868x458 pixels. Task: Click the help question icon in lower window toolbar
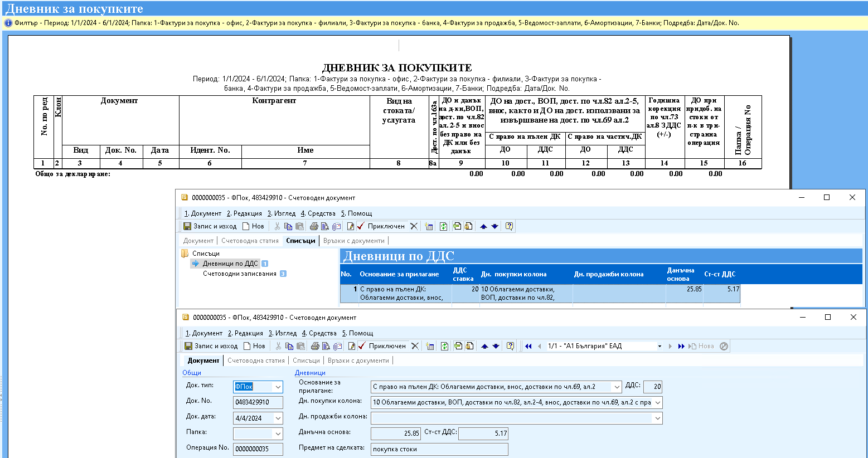pos(510,346)
